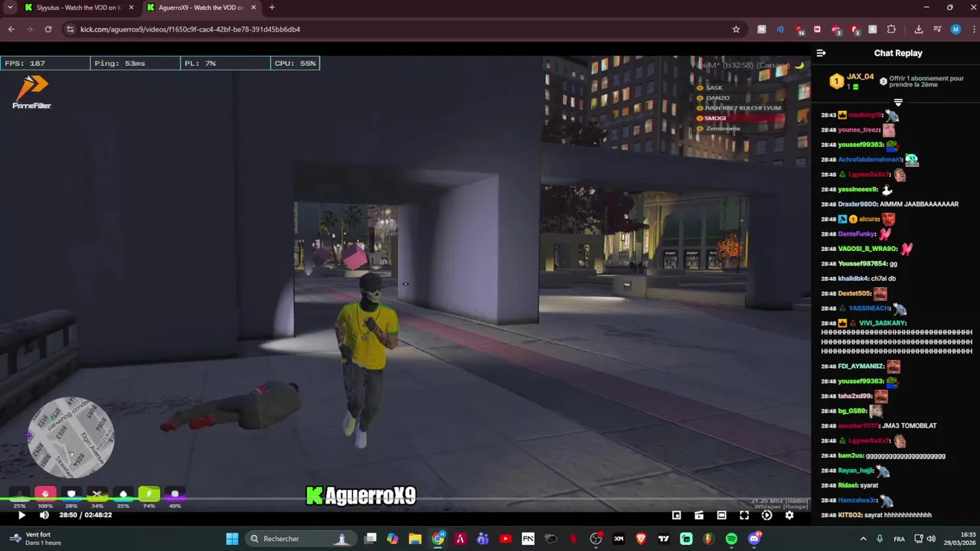Open TradingView app on the taskbar
980x551 pixels.
pyautogui.click(x=664, y=539)
